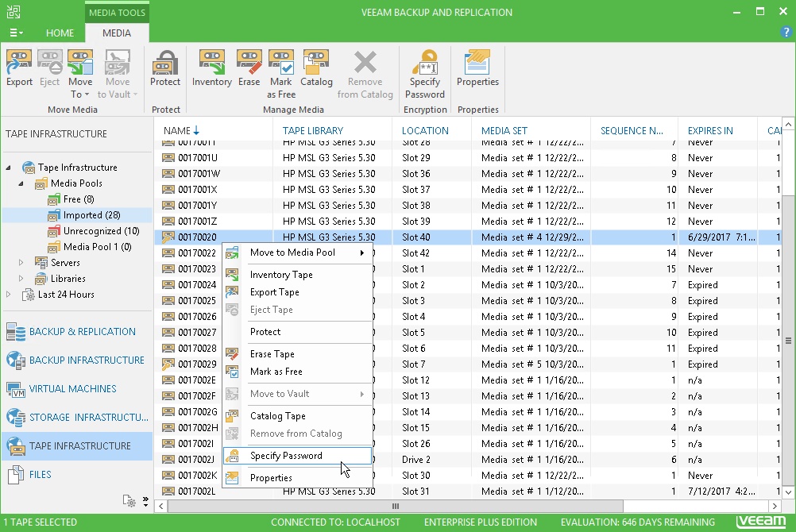Select tape 00170022 row
Image resolution: width=796 pixels, height=532 pixels.
tap(468, 253)
